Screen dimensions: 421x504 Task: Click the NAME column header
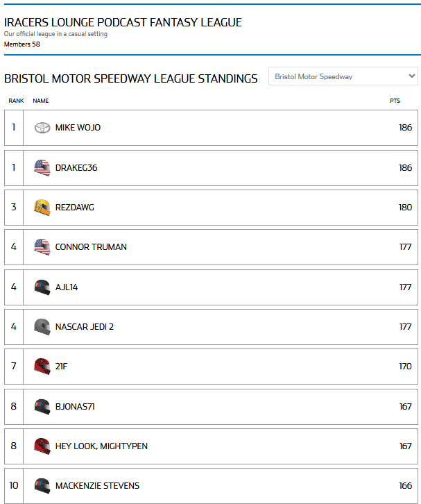tap(40, 101)
